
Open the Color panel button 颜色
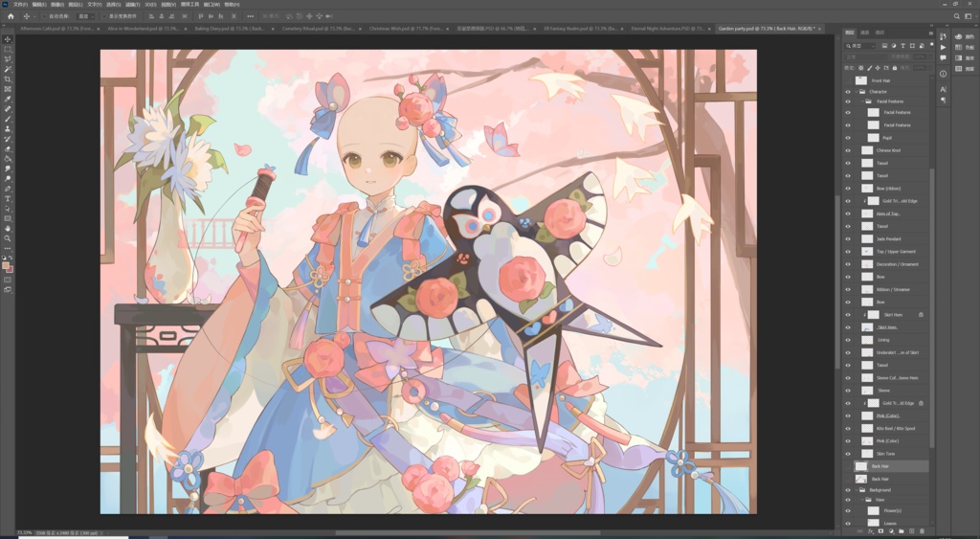tap(964, 37)
